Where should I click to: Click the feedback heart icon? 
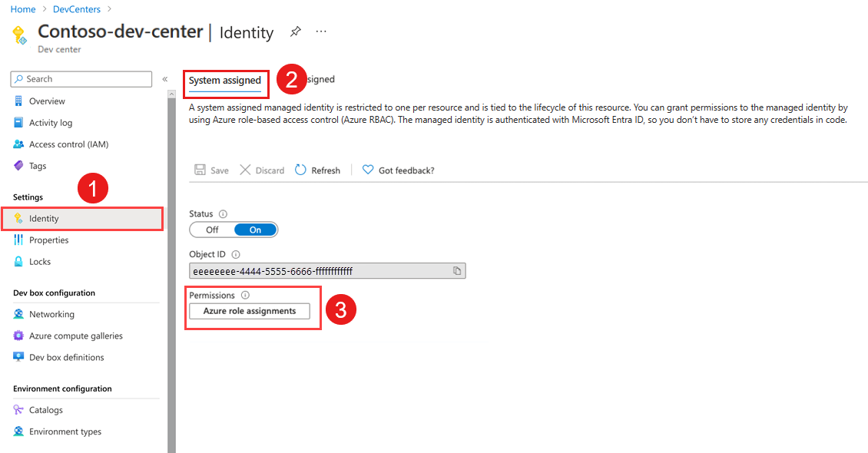click(368, 170)
